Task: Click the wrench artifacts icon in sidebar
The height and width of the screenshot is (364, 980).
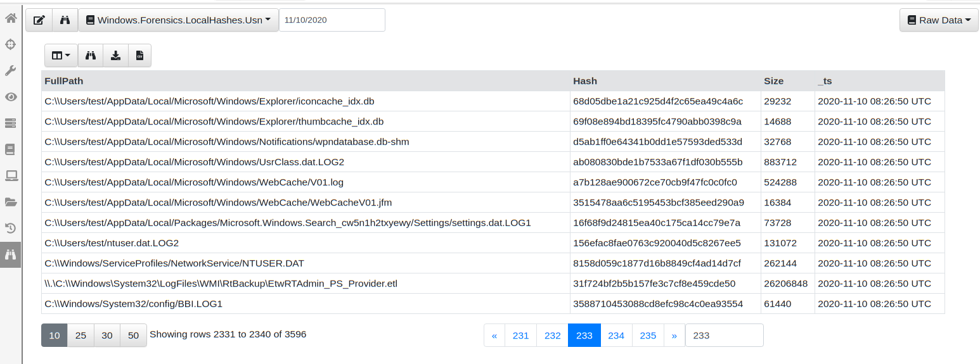Action: click(11, 70)
